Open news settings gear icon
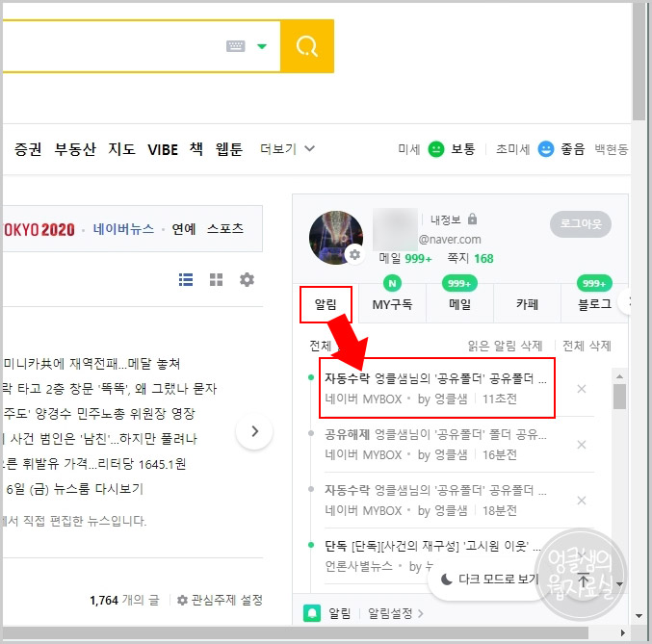This screenshot has width=652, height=644. pyautogui.click(x=247, y=279)
